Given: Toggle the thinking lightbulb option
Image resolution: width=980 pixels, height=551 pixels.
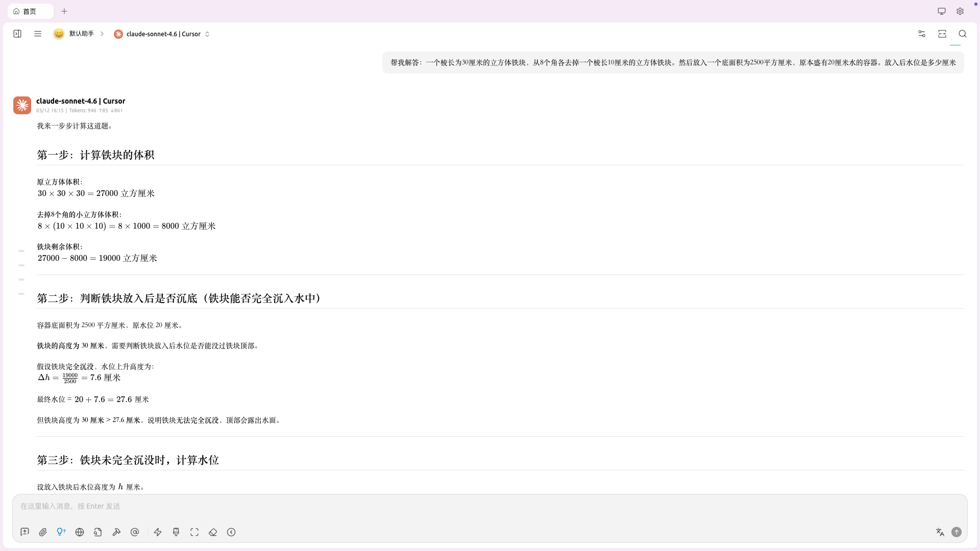Looking at the screenshot, I should coord(61,532).
